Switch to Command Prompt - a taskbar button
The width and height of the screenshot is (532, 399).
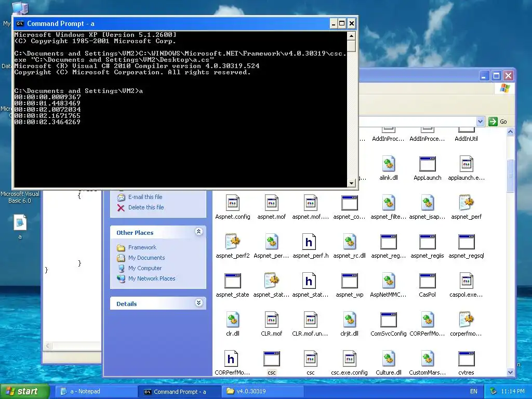click(180, 392)
